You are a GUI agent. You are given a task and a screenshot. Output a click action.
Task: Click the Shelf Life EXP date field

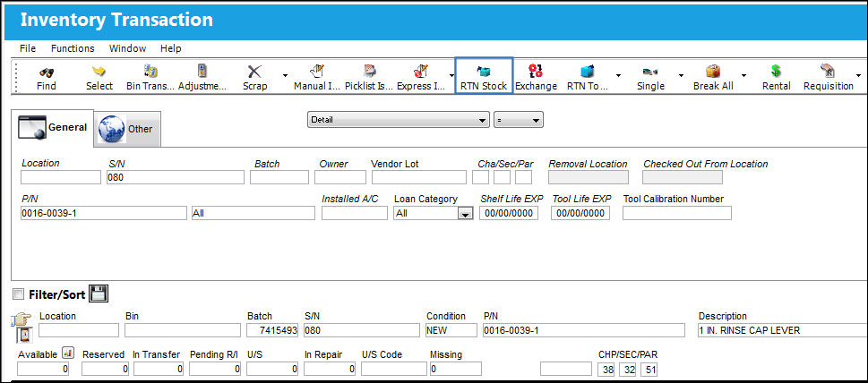[x=509, y=213]
